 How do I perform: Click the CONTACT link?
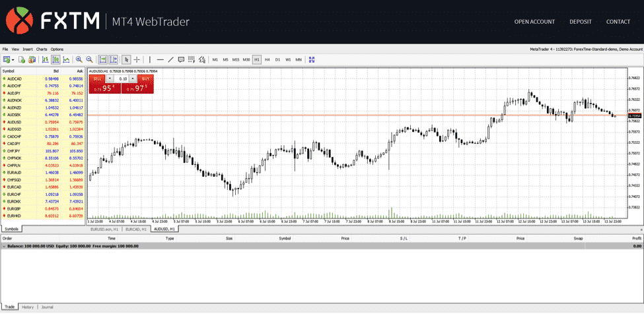pyautogui.click(x=618, y=22)
